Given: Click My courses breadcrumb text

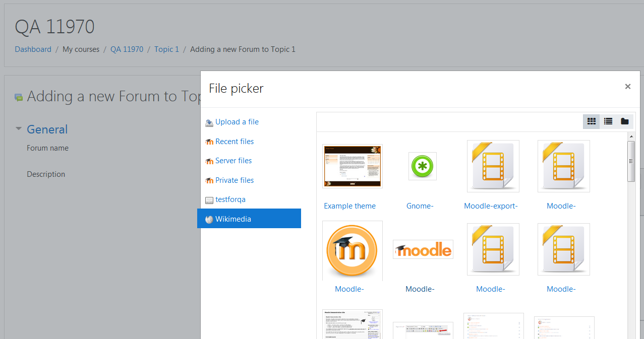Looking at the screenshot, I should point(81,49).
